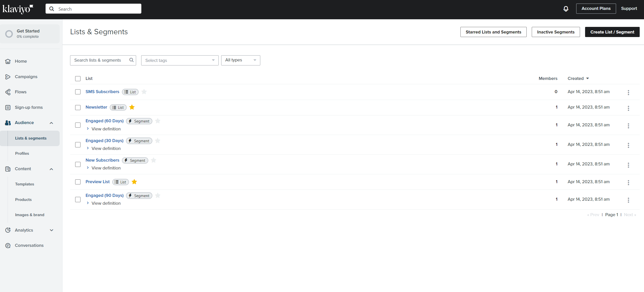Open the Home sidebar icon
Screen dimensions: 644x292
[8, 61]
